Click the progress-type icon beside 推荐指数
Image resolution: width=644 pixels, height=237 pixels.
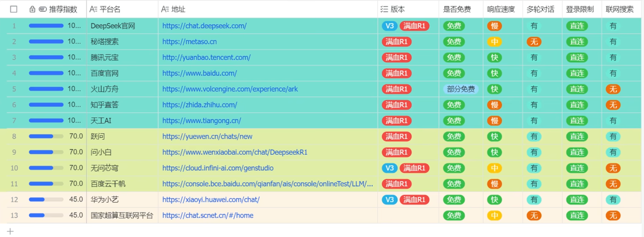42,9
